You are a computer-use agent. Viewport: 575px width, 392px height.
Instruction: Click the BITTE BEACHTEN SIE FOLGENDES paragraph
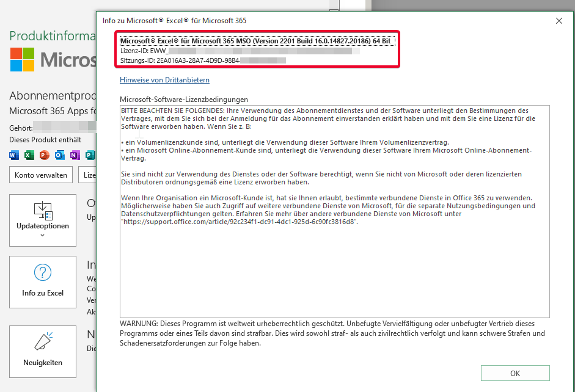pyautogui.click(x=328, y=118)
